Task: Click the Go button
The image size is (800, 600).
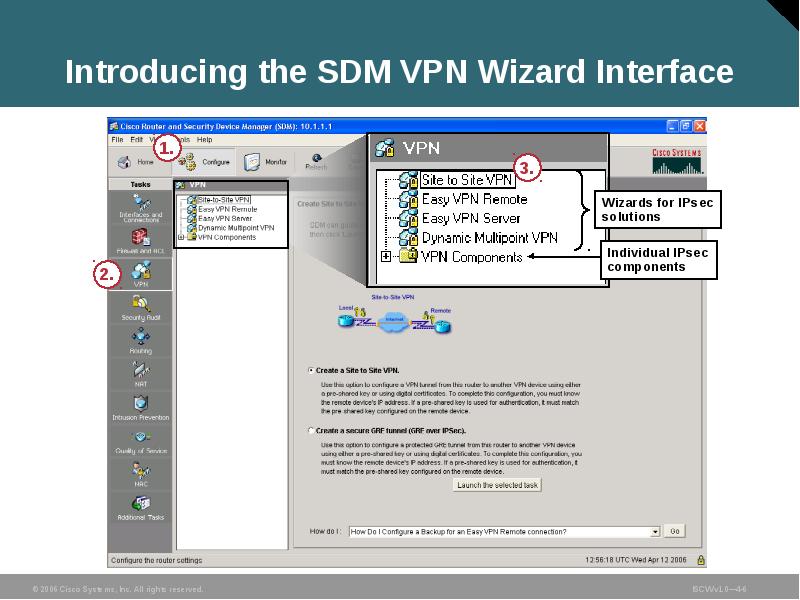Action: (x=674, y=532)
